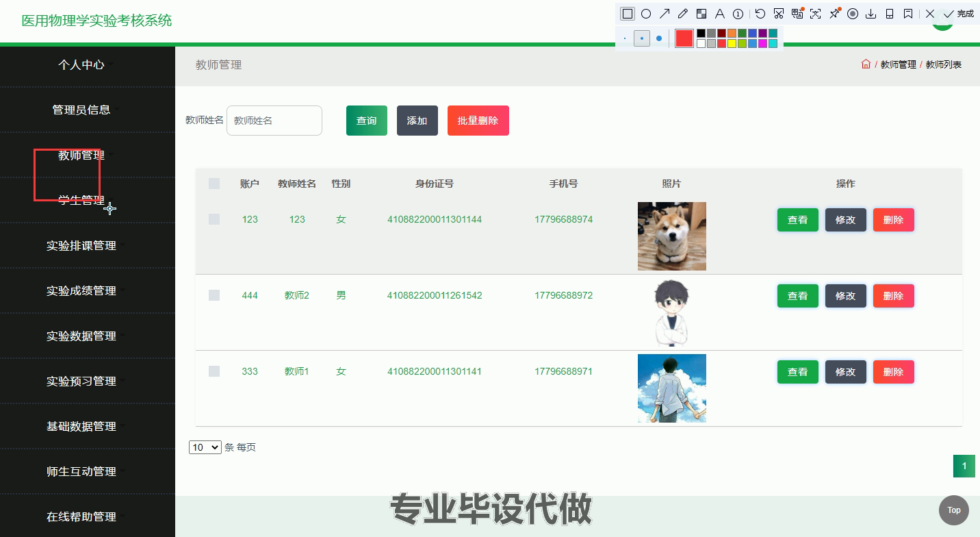Click 删除 for 教师2
Screen dimensions: 980x537
point(894,296)
